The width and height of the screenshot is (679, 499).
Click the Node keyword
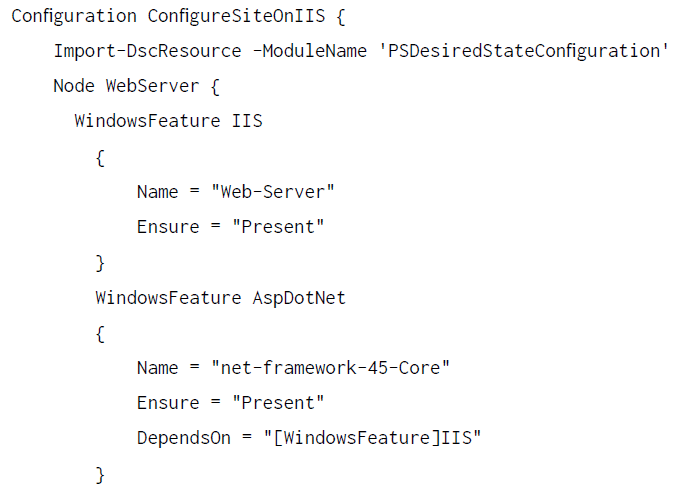point(74,86)
